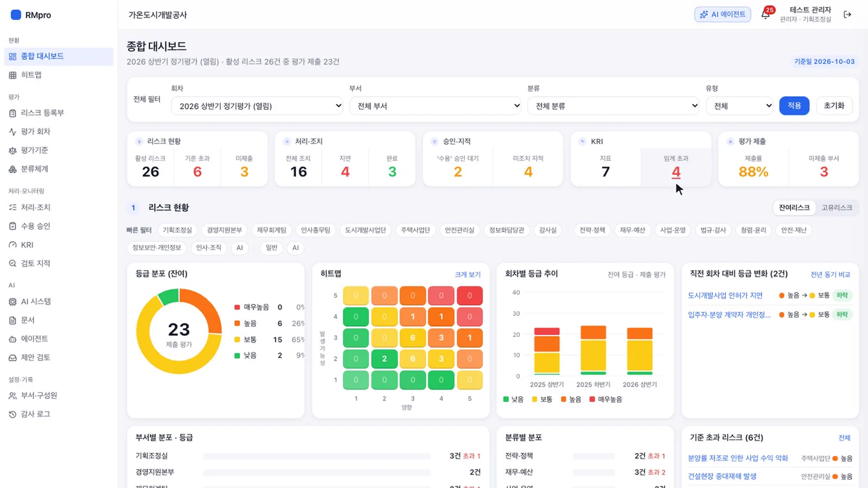The image size is (868, 488).
Task: Click the green 낮음 swatch in trend legend
Action: (506, 400)
